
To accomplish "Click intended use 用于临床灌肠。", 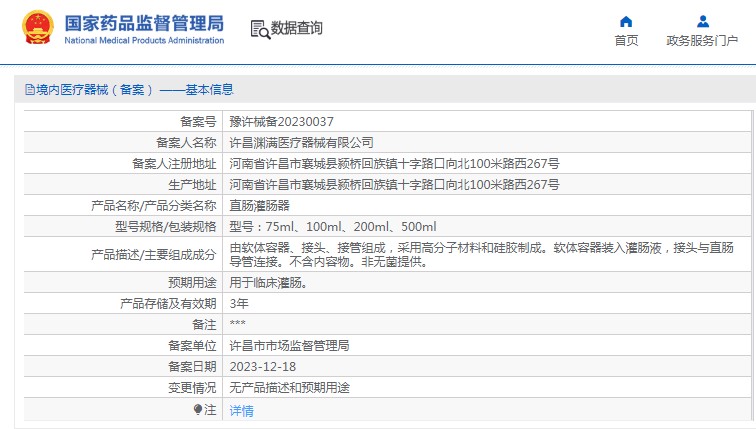I will click(269, 282).
